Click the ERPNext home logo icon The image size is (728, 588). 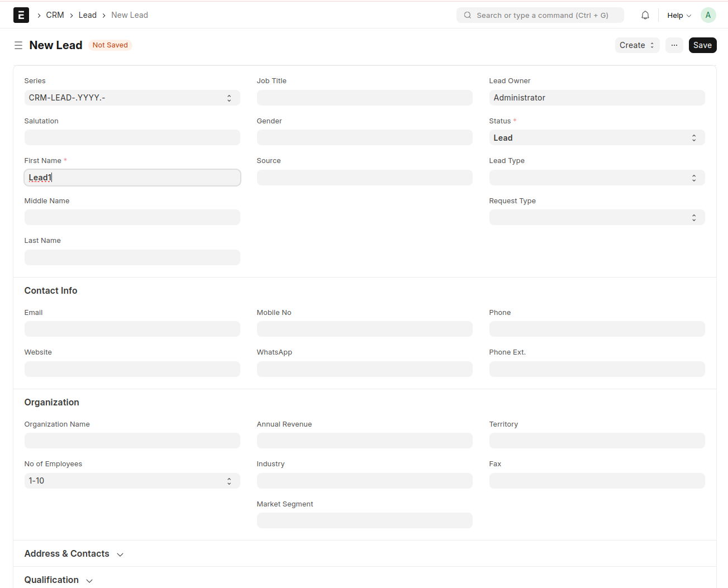click(x=21, y=15)
